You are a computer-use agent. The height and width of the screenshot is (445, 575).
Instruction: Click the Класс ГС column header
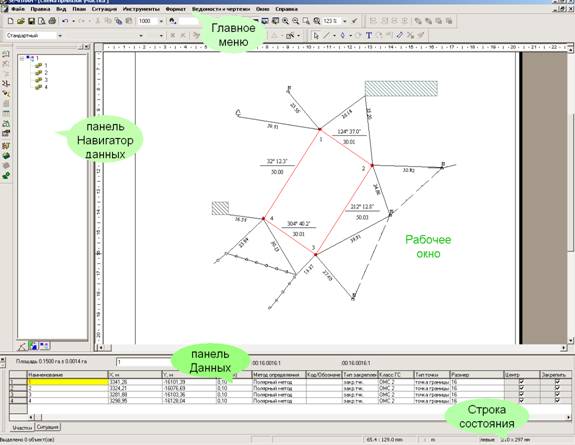[x=395, y=375]
